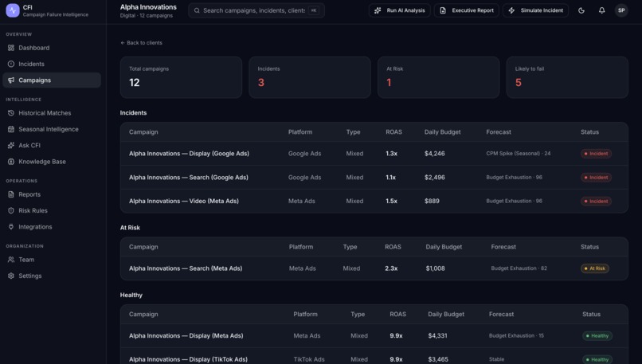
Task: Click the Team people icon
Action: 11,260
